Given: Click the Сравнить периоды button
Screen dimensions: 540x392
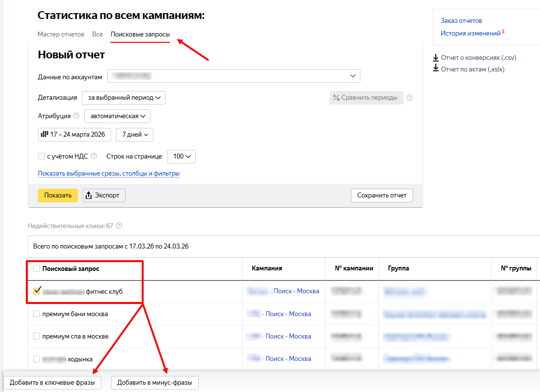Looking at the screenshot, I should (x=367, y=98).
